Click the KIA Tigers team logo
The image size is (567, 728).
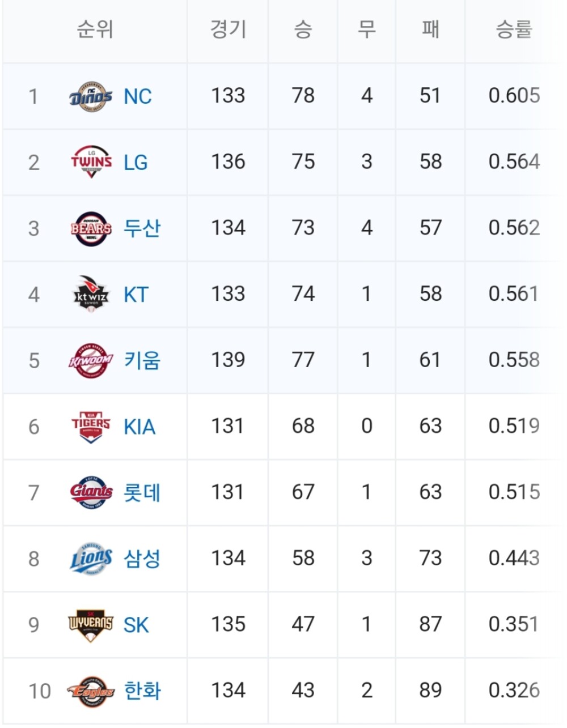click(91, 427)
